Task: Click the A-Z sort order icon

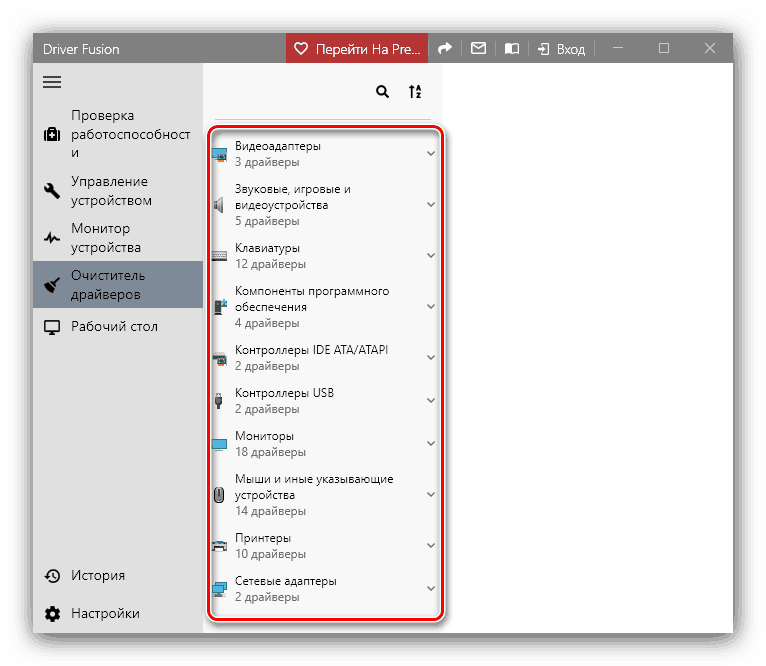Action: coord(415,91)
